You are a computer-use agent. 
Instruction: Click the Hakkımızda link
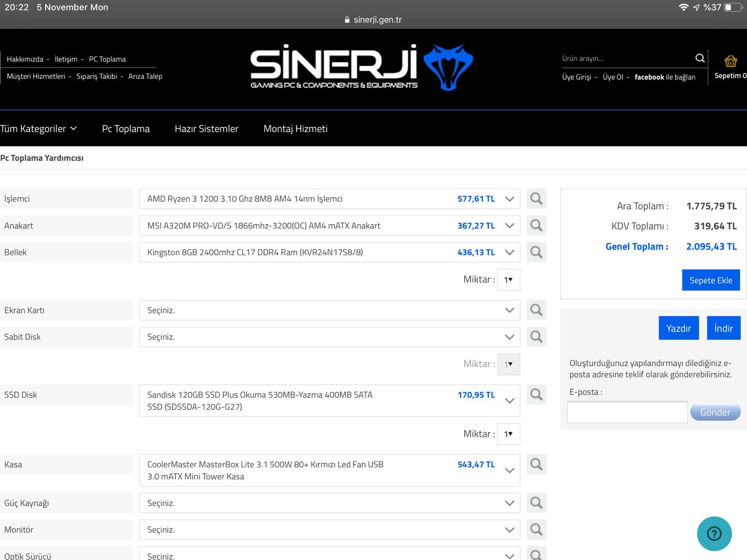[25, 59]
